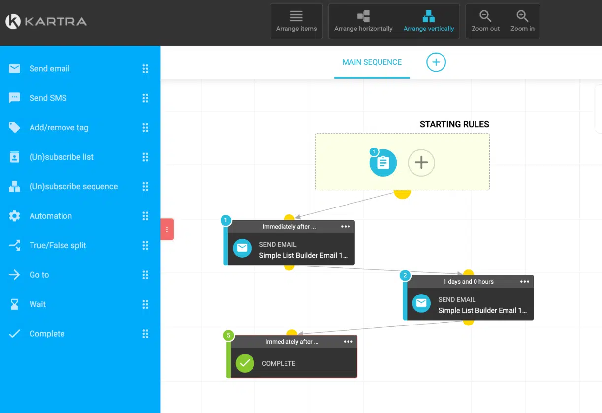Click Arrange horizontally in toolbar
The image size is (602, 413).
[x=363, y=21]
